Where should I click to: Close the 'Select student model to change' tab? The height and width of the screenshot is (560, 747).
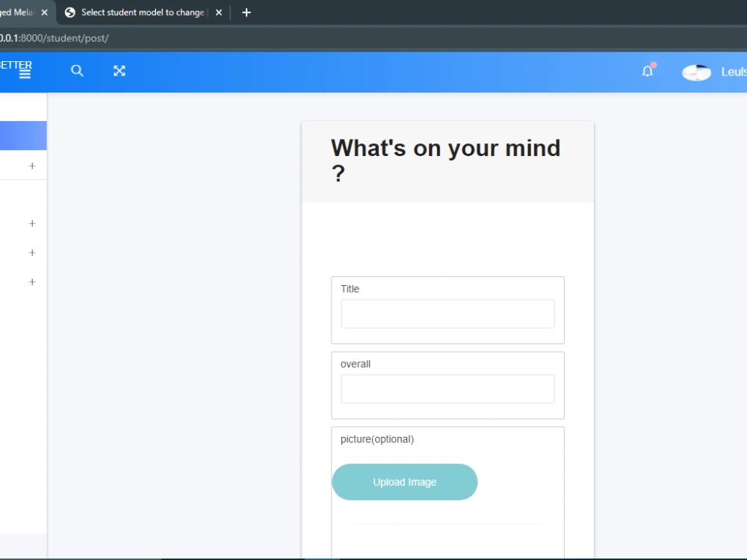pos(219,13)
